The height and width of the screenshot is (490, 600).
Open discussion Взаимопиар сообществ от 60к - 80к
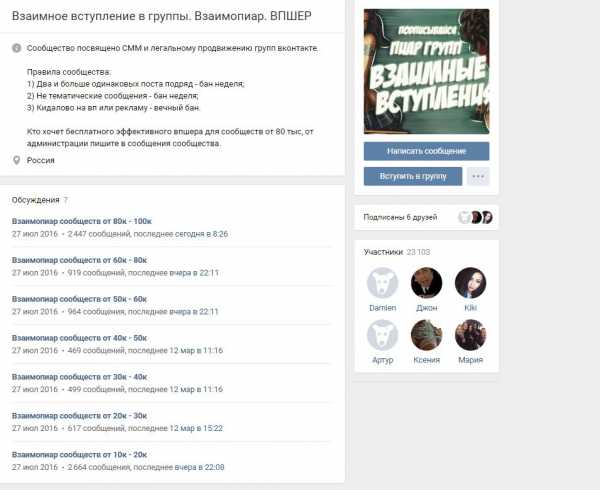click(x=79, y=260)
